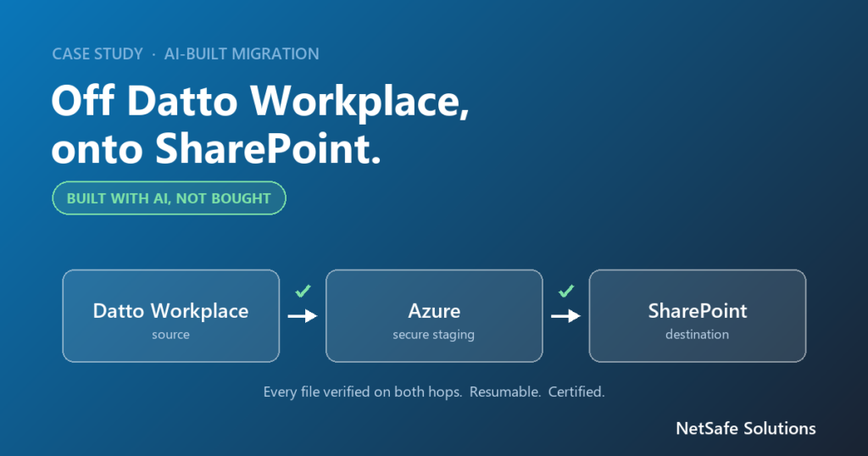This screenshot has width=868, height=456.
Task: Click the checkmark between Datto Workplace and Azure
Action: click(303, 291)
